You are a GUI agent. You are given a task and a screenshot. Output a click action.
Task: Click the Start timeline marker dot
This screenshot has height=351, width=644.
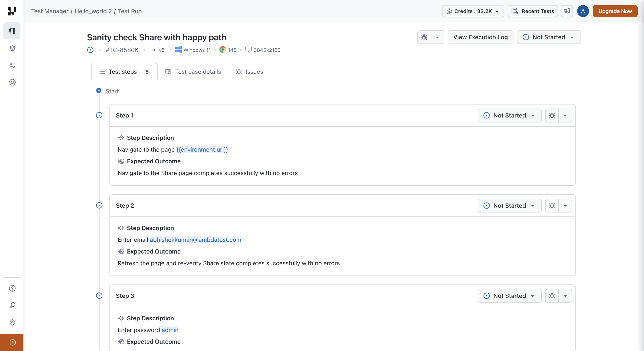click(x=99, y=90)
